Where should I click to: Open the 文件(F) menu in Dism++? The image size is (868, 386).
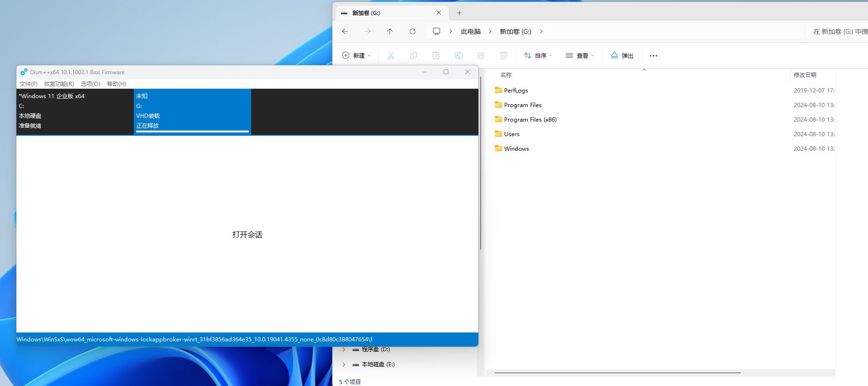click(x=29, y=84)
